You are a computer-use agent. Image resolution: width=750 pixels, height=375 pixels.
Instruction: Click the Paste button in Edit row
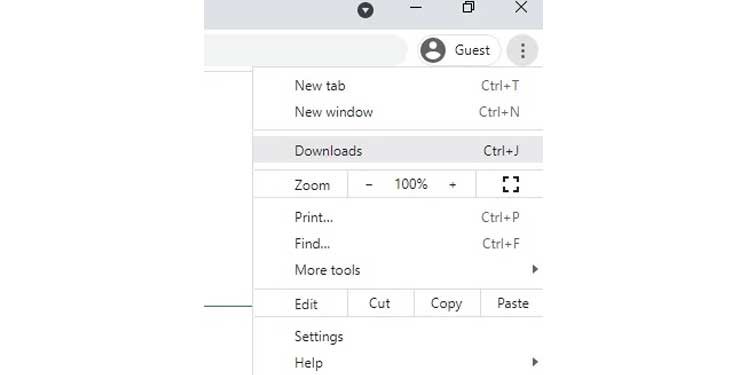pyautogui.click(x=512, y=303)
